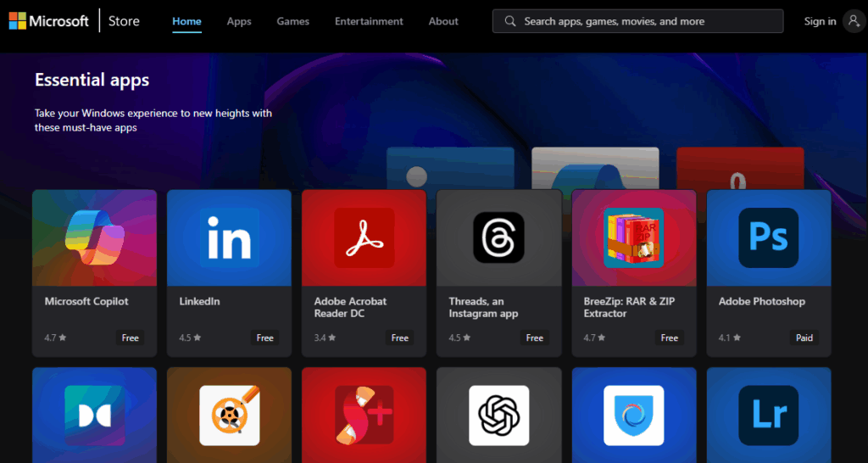The image size is (868, 463).
Task: Open the BreeZip RAR & ZIP icon
Action: pos(634,237)
